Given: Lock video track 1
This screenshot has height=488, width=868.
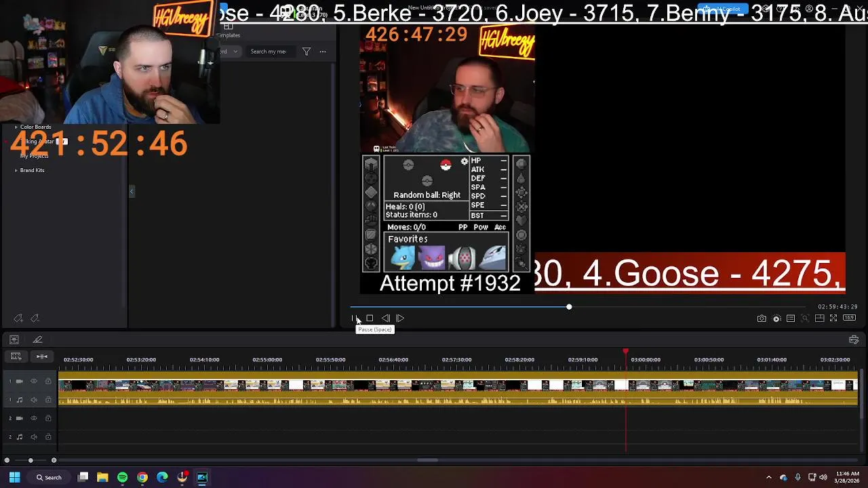Looking at the screenshot, I should pyautogui.click(x=48, y=382).
